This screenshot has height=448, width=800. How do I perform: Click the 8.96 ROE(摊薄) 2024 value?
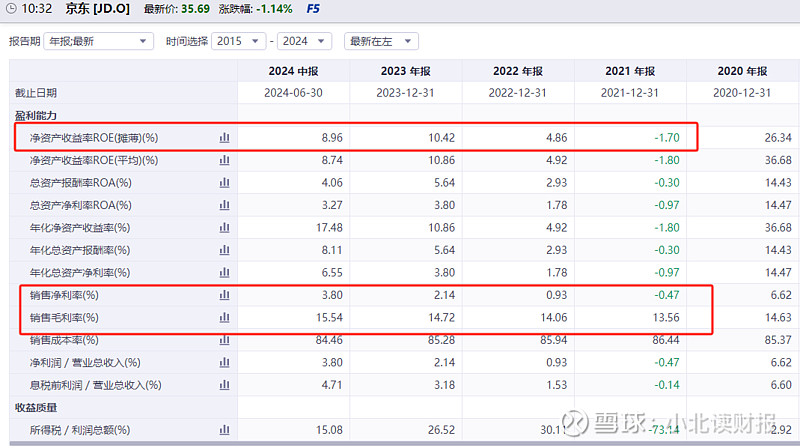(332, 138)
